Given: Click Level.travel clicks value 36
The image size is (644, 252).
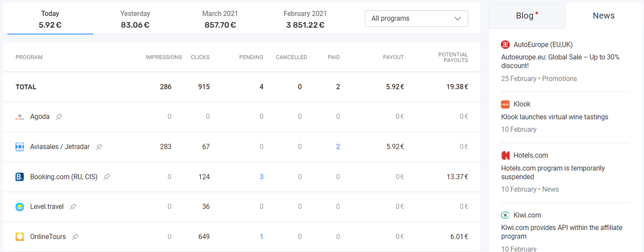Looking at the screenshot, I should coord(206,207).
